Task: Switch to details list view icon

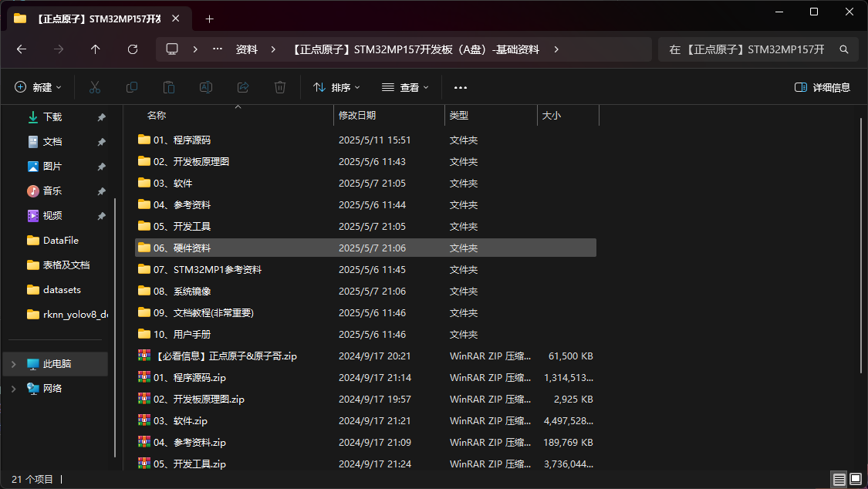Action: click(839, 479)
